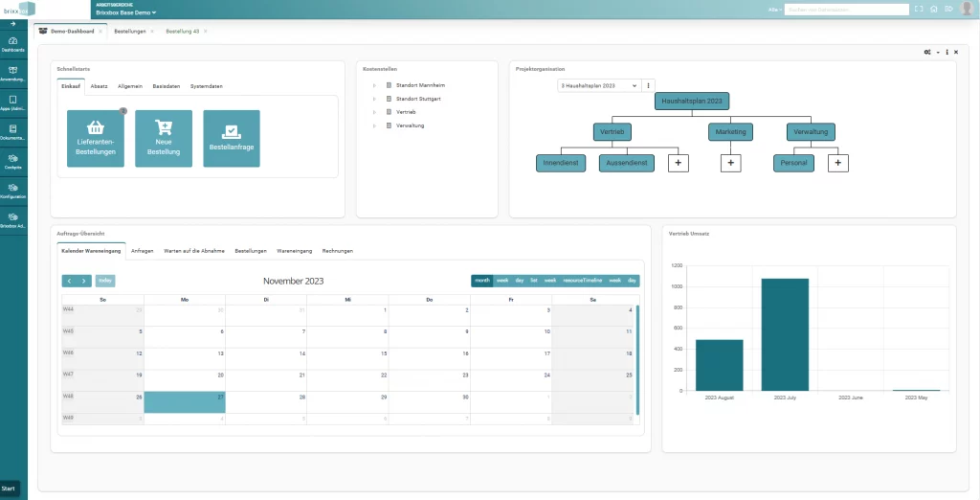980x500 pixels.
Task: Close the Bestellungen tab
Action: (x=152, y=32)
